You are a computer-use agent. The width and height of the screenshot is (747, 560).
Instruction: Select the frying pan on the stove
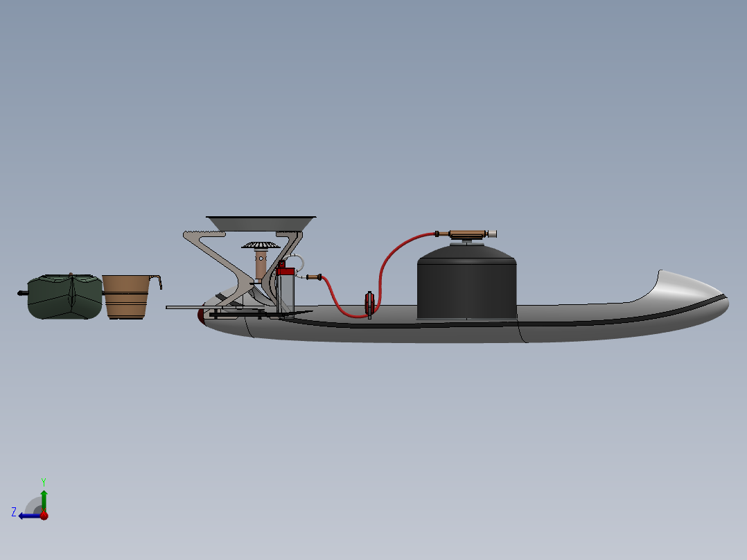pos(261,224)
